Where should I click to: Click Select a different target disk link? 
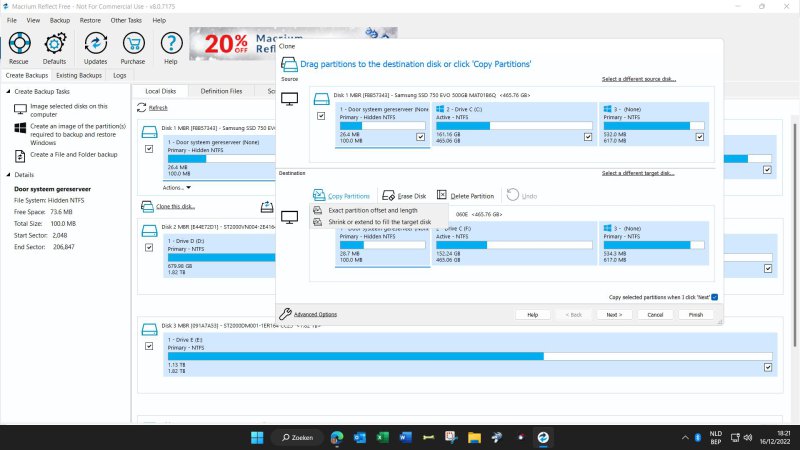tap(638, 173)
